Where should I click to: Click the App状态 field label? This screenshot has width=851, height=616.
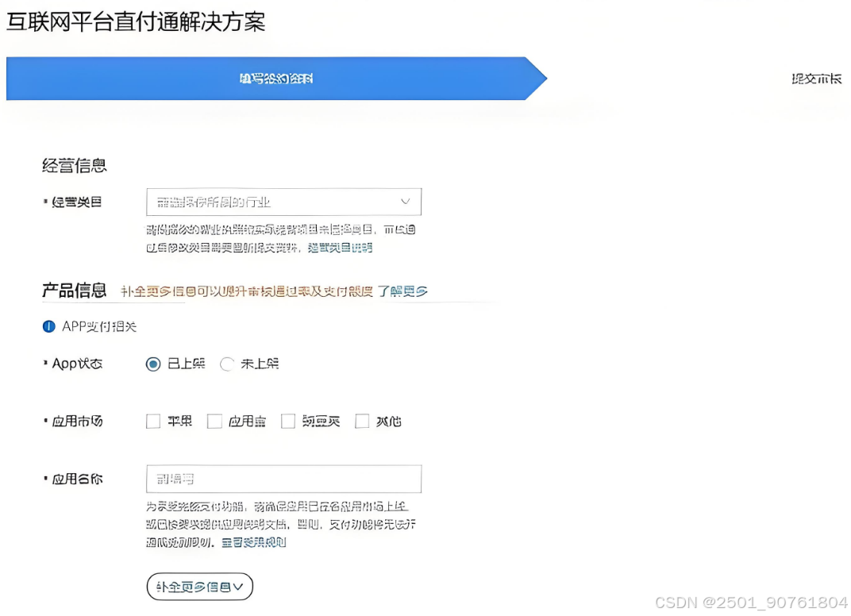pos(77,364)
